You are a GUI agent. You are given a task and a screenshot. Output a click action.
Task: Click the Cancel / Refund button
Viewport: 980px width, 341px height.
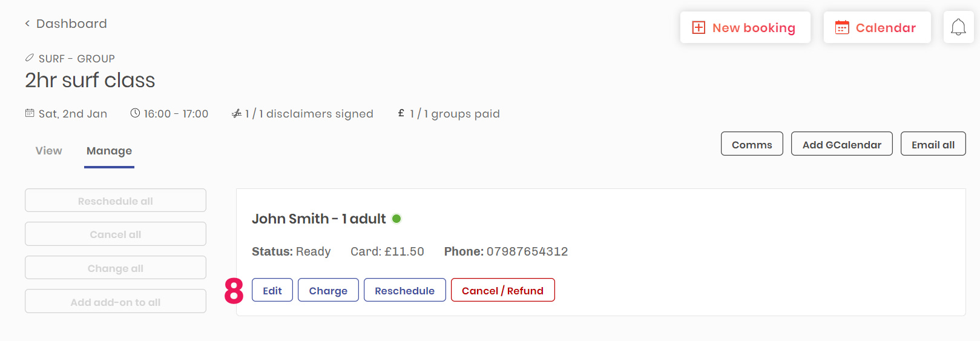[x=502, y=290]
